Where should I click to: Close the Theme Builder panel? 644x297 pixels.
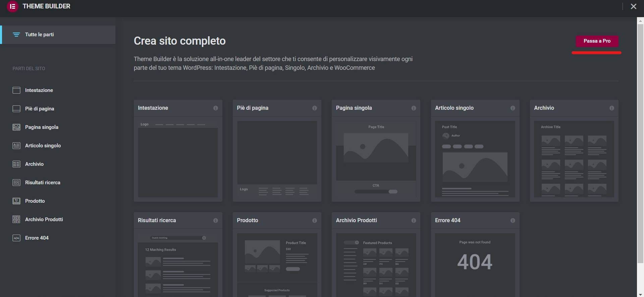click(633, 6)
